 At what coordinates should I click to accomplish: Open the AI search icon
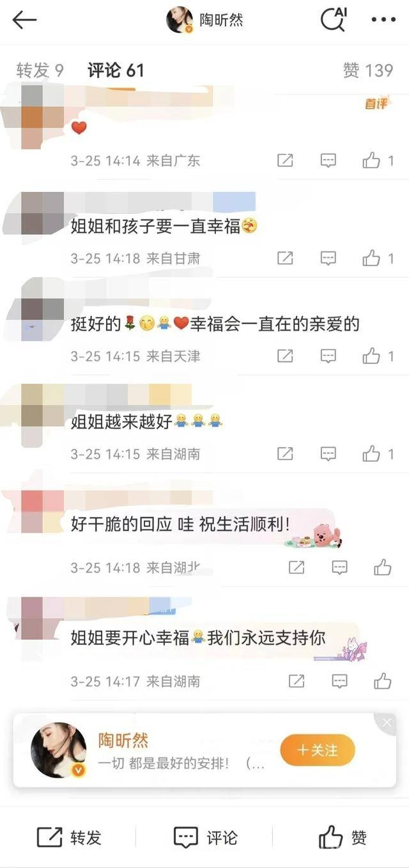click(x=333, y=20)
